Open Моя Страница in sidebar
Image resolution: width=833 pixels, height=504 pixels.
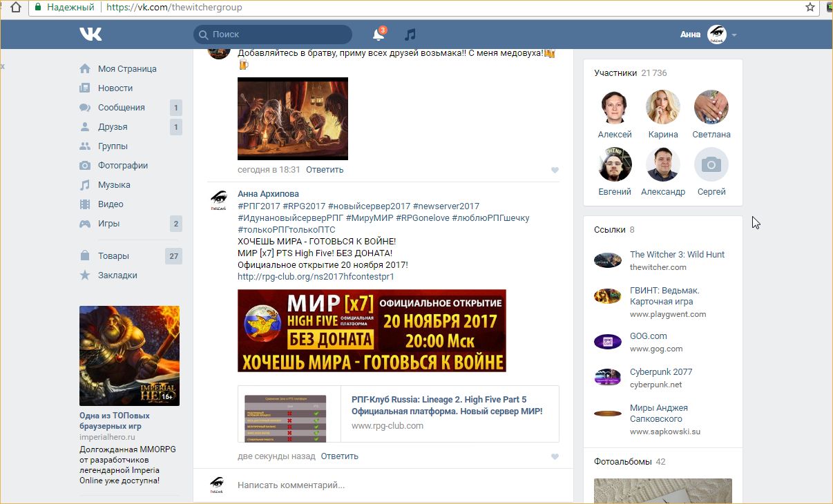127,68
